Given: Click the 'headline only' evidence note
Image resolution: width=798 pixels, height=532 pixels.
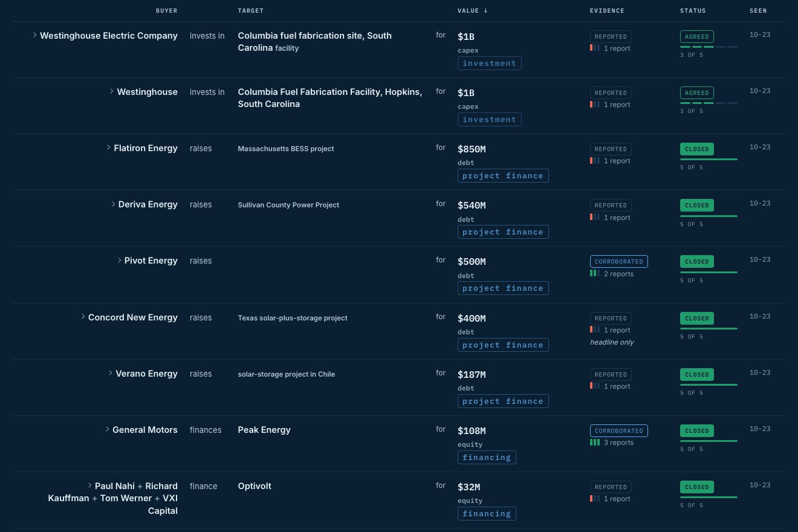Looking at the screenshot, I should pyautogui.click(x=612, y=342).
